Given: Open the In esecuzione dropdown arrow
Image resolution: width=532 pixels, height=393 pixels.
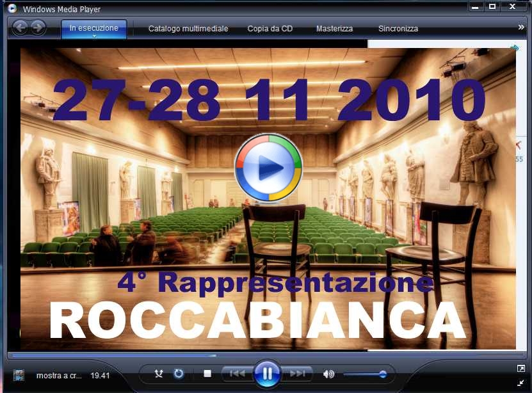Looking at the screenshot, I should tap(94, 36).
